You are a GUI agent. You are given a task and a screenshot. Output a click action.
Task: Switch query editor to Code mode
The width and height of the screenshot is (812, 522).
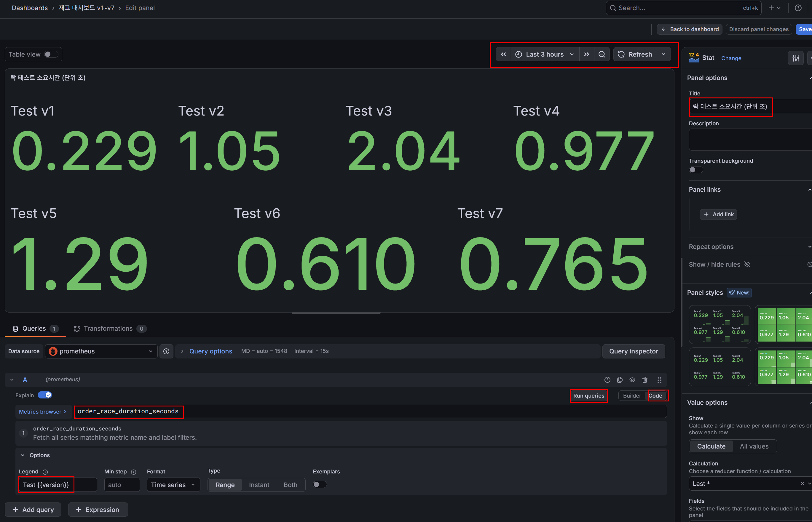pyautogui.click(x=655, y=395)
